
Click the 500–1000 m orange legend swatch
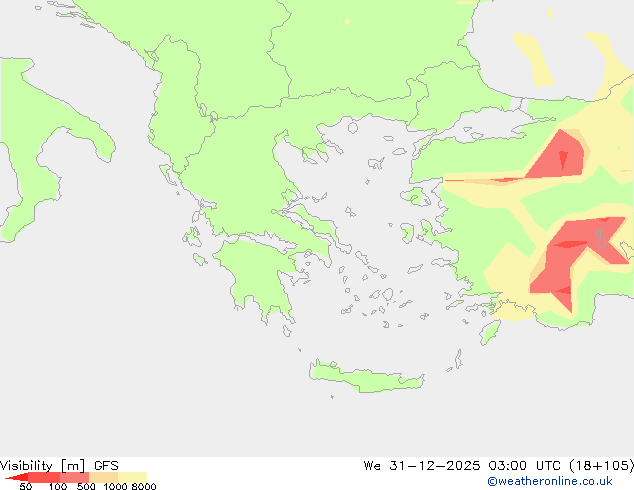[104, 477]
